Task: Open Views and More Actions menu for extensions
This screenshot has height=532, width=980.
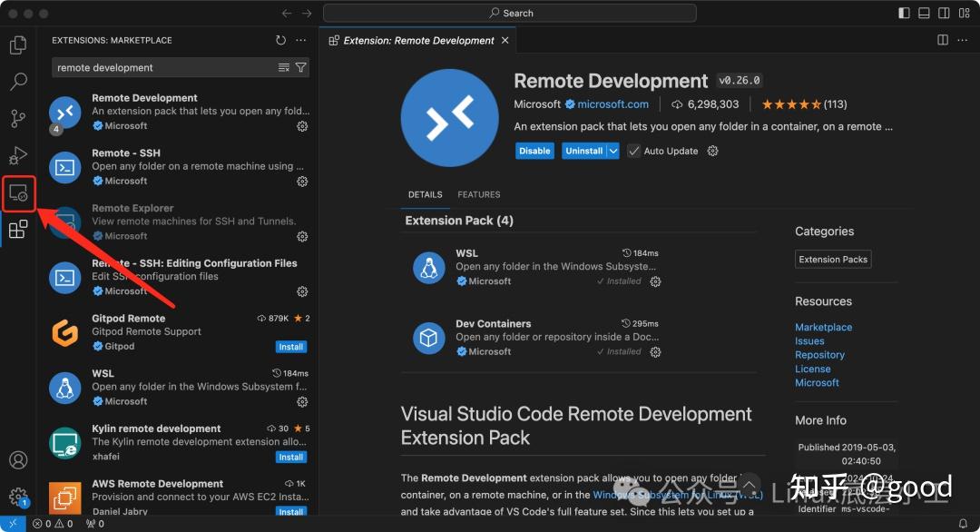Action: pyautogui.click(x=301, y=40)
